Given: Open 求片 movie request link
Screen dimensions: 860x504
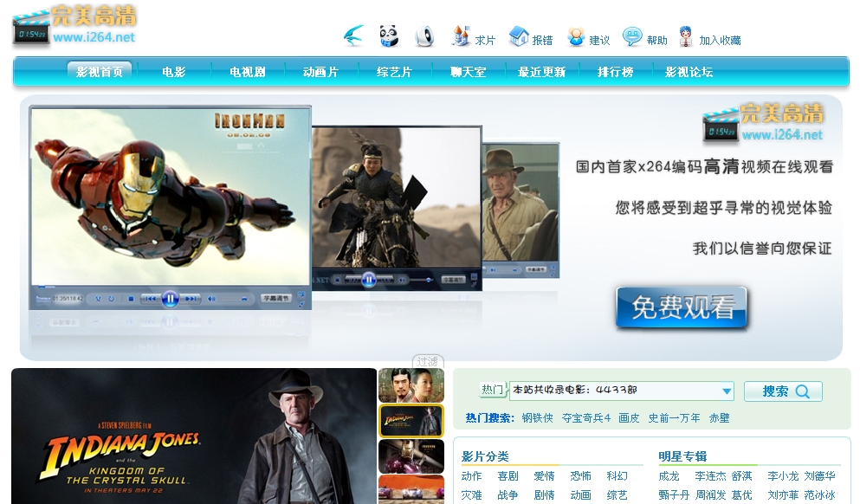Looking at the screenshot, I should pyautogui.click(x=473, y=37).
